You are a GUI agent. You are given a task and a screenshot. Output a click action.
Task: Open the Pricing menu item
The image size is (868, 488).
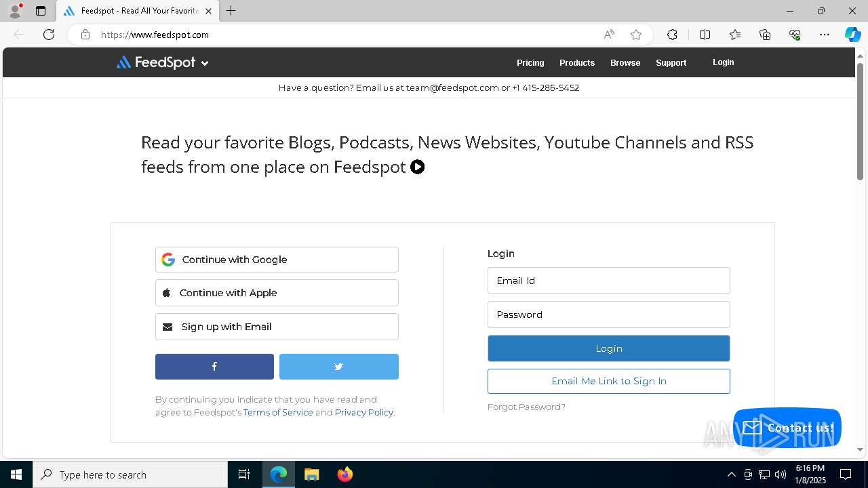530,62
